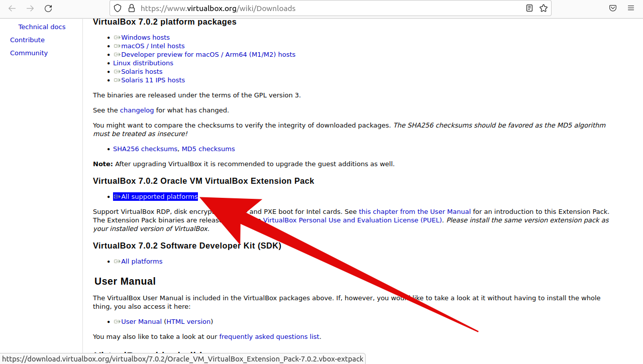Viewport: 643px width, 364px height.
Task: Download Solaris hosts package
Action: (x=142, y=71)
